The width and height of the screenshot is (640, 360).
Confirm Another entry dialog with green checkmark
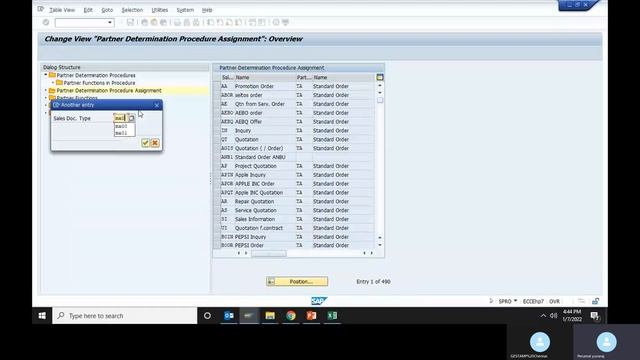(x=145, y=143)
